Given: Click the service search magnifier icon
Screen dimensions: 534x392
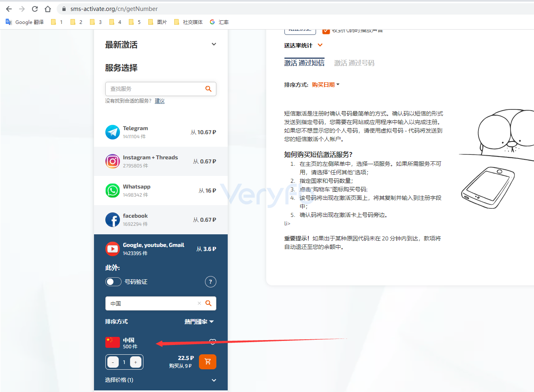Looking at the screenshot, I should point(208,89).
